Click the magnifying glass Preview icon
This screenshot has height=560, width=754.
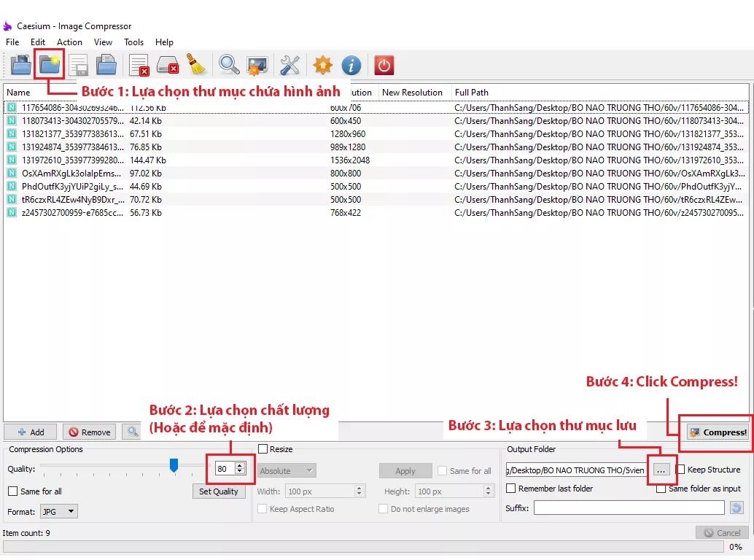click(x=229, y=65)
